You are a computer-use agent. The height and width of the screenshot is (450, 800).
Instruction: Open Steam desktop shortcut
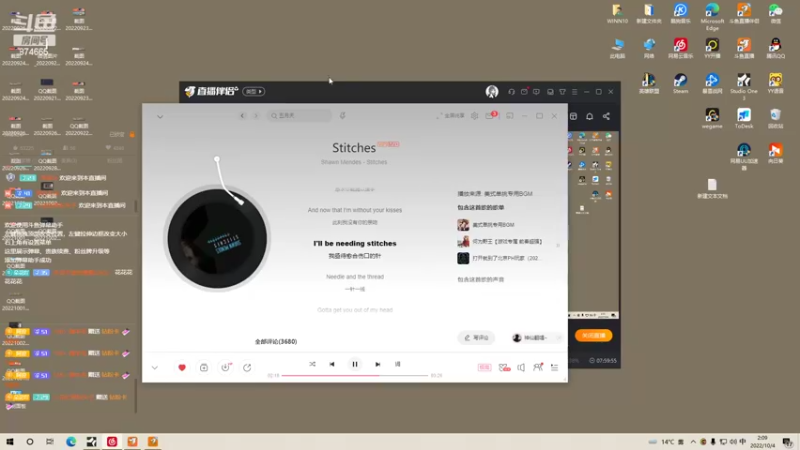[680, 84]
